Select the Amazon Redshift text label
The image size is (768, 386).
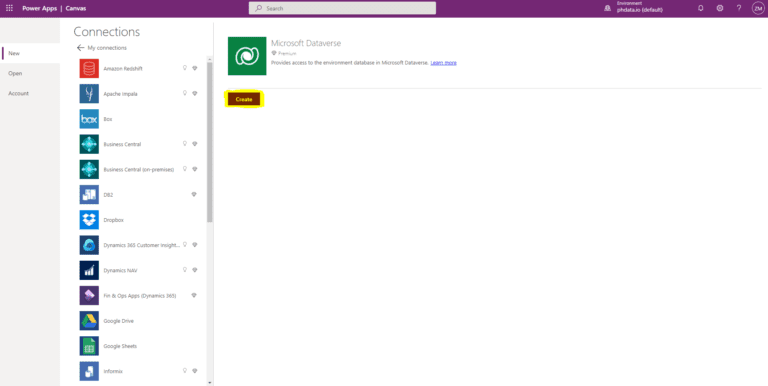[123, 69]
